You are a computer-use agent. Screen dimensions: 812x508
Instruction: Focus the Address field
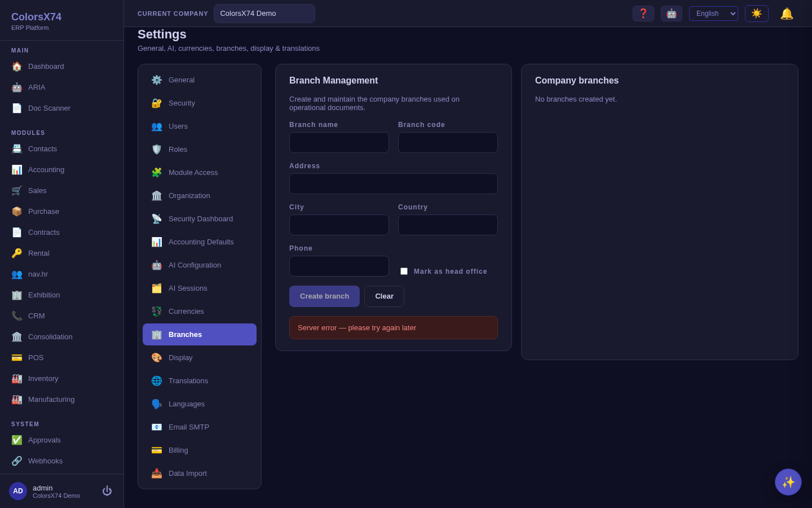tap(394, 184)
